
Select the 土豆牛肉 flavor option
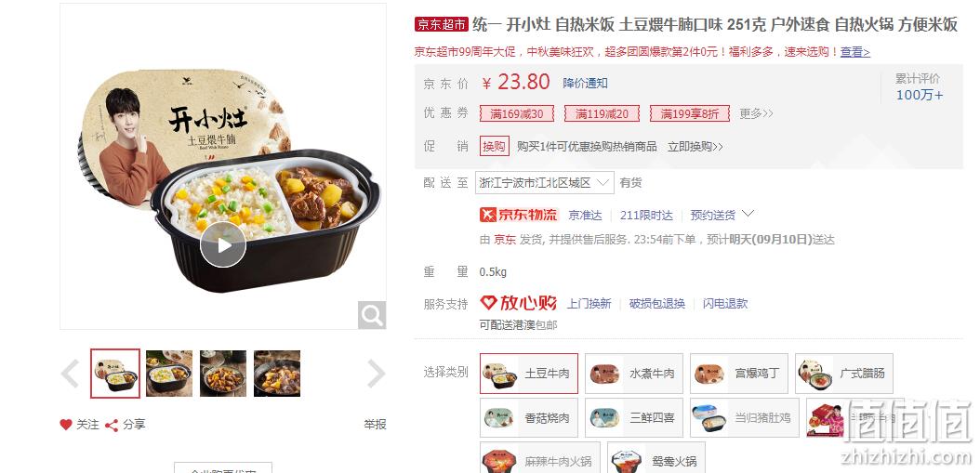tap(529, 374)
